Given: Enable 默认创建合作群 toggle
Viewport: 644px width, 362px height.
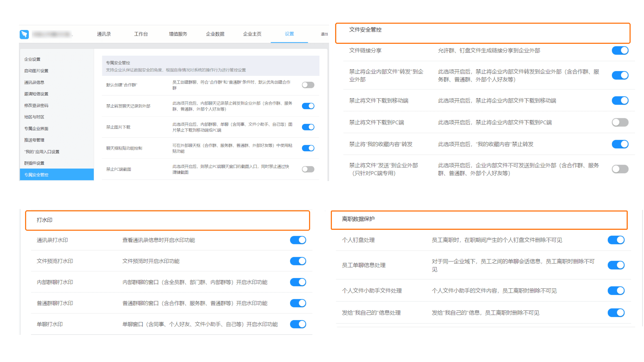Looking at the screenshot, I should [308, 85].
